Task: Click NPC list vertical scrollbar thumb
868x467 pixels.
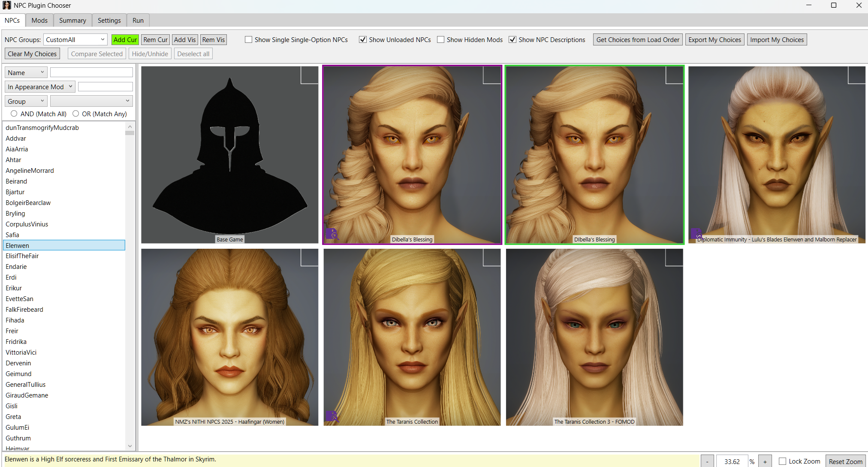Action: [x=130, y=133]
